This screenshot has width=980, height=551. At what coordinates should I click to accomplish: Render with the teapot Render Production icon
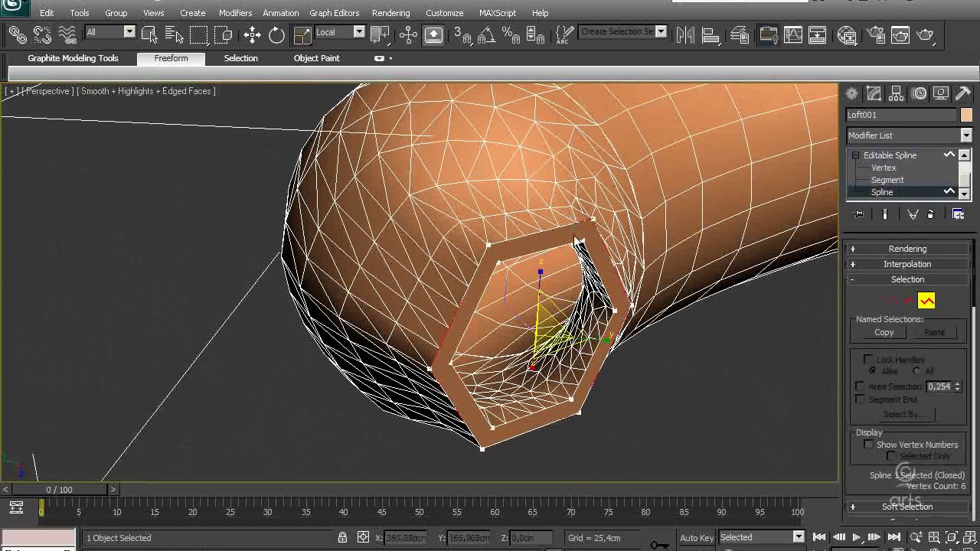[926, 34]
